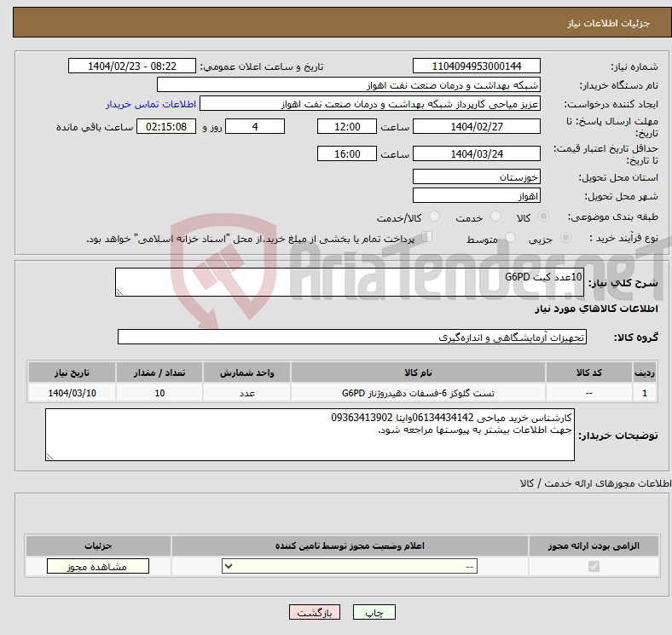The image size is (672, 635).
Task: Click the quantity cell showing 10
Action: point(159,392)
